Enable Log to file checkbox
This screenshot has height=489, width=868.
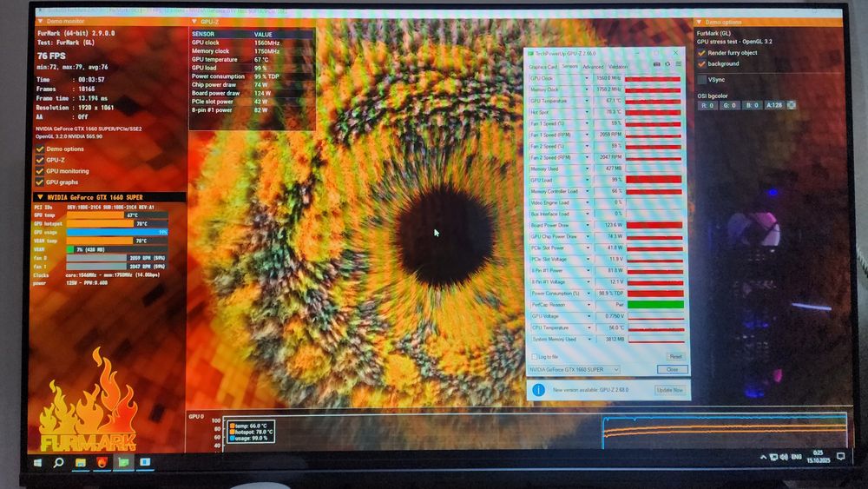point(534,357)
